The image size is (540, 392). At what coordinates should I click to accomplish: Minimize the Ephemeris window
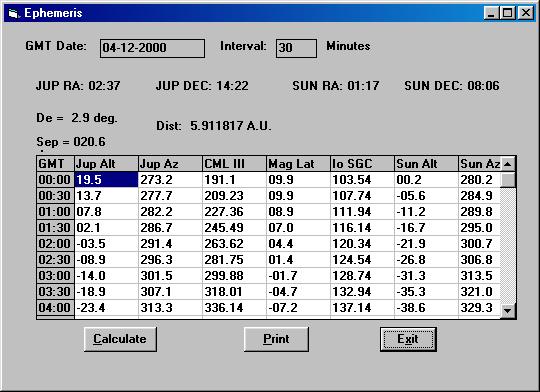491,13
